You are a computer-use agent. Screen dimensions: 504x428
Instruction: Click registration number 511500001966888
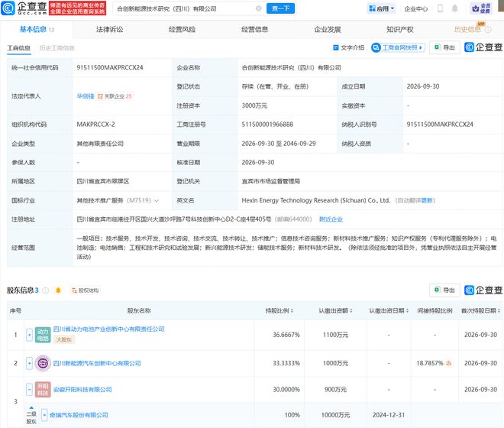tap(267, 125)
